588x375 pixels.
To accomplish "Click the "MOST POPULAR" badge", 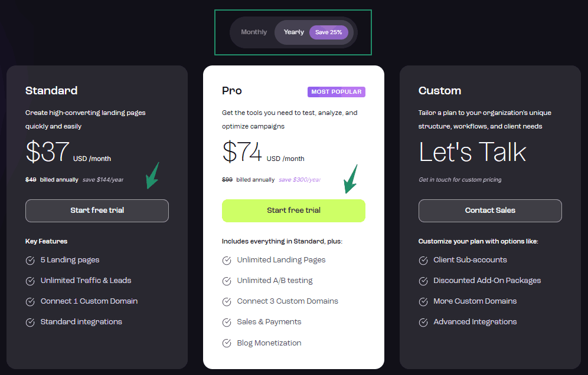I will coord(336,91).
